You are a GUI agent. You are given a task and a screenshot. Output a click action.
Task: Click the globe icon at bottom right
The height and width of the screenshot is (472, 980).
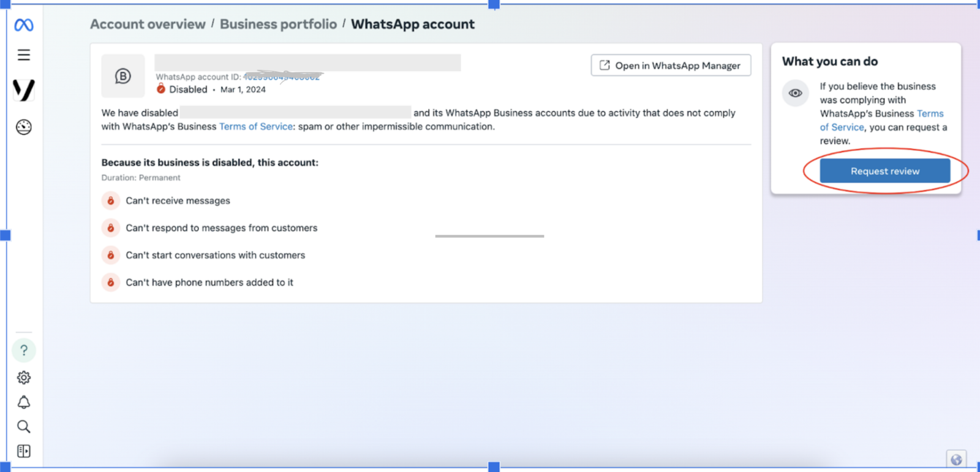(956, 460)
